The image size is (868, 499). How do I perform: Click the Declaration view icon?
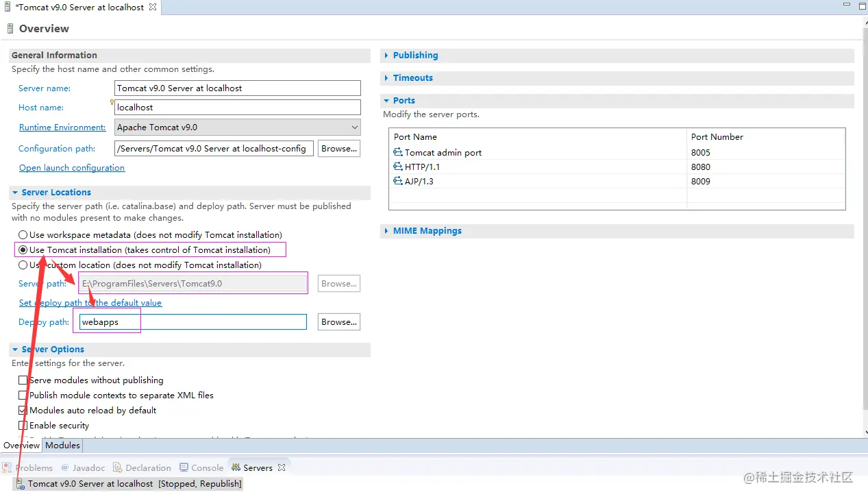tap(118, 467)
